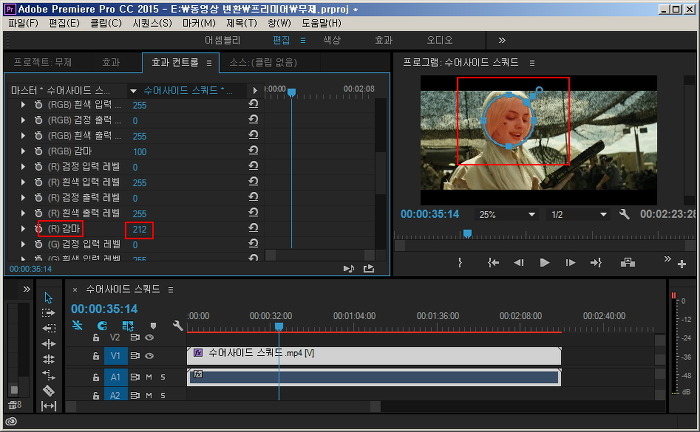
Task: Open the 편집(E) menu
Action: point(64,23)
